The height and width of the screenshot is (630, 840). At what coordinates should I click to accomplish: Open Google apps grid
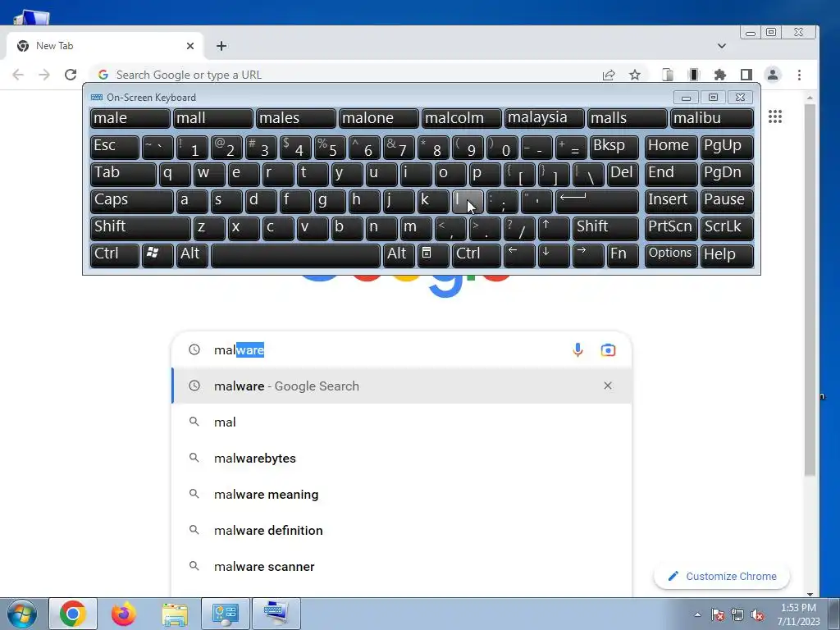click(775, 116)
